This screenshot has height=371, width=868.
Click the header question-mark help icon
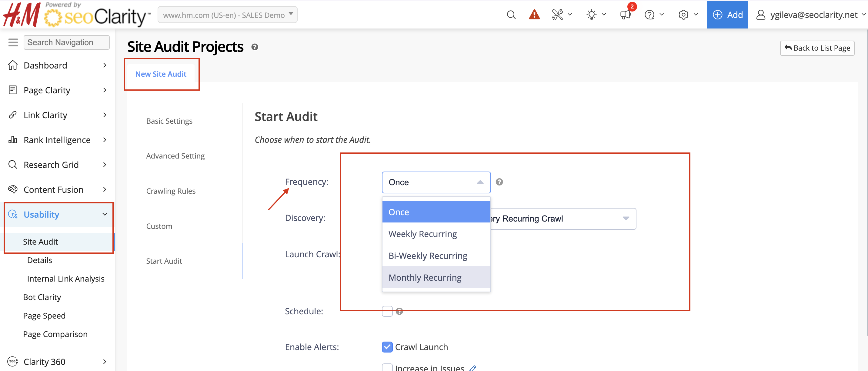point(649,15)
